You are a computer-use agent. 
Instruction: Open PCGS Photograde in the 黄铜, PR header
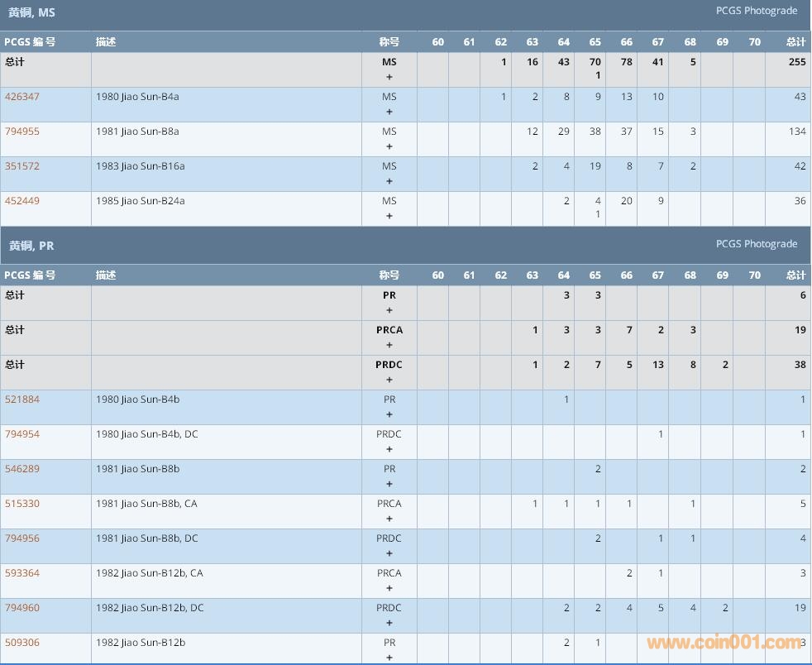point(756,244)
